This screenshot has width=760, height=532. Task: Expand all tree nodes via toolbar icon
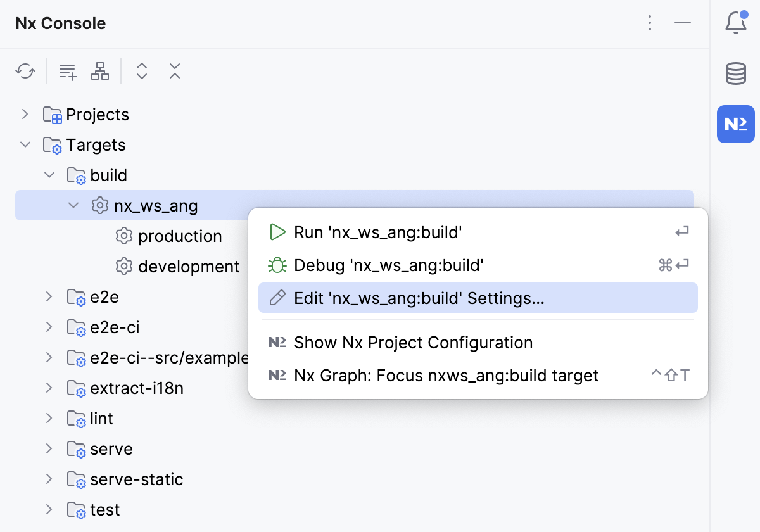pyautogui.click(x=142, y=71)
